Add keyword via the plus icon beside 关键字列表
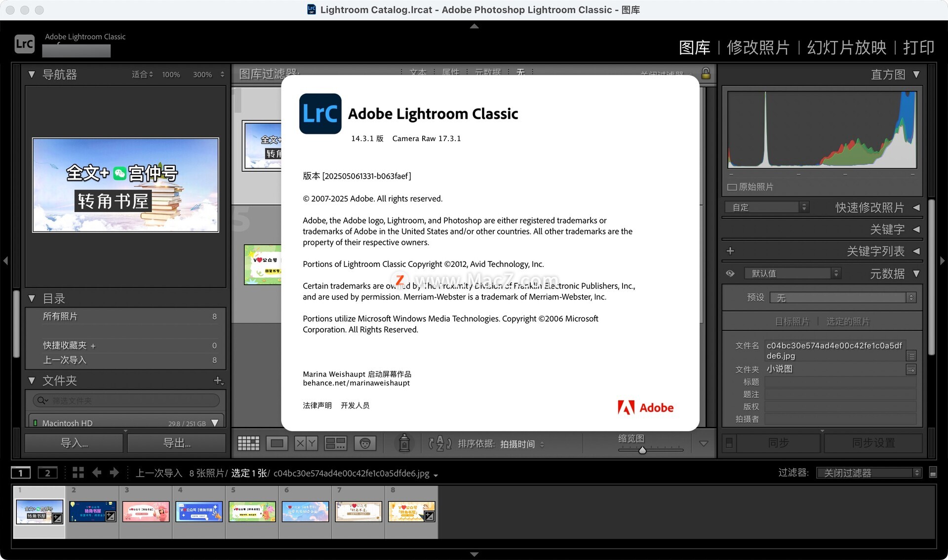 [730, 251]
